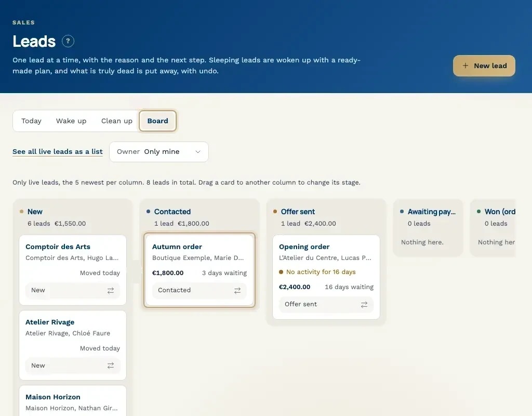
Task: Click 'Atelier Rivage, Chloé Faure' subtitle
Action: 68,333
